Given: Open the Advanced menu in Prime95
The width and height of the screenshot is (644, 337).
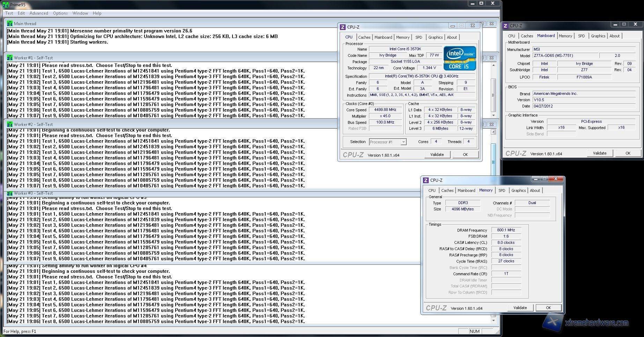Looking at the screenshot, I should [x=39, y=13].
